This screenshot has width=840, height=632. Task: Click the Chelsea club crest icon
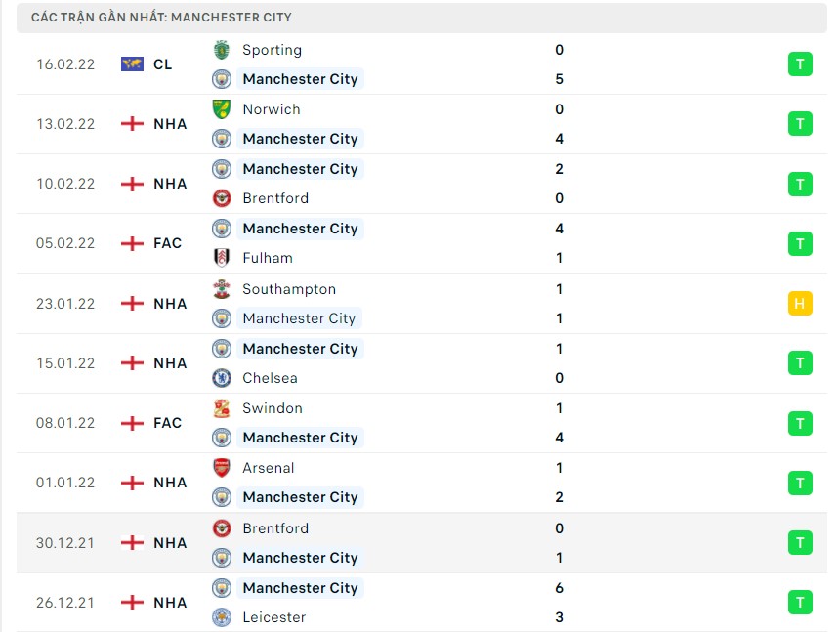pyautogui.click(x=222, y=378)
